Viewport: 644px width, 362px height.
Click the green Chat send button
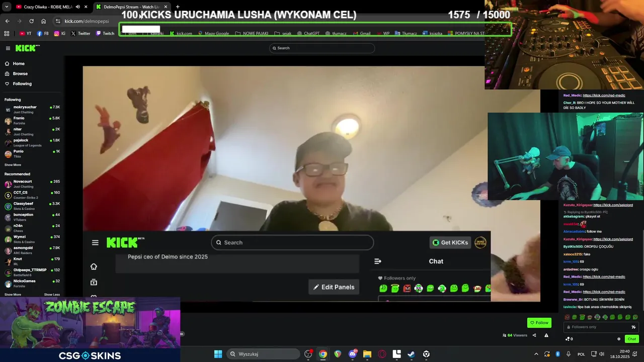[631, 339]
